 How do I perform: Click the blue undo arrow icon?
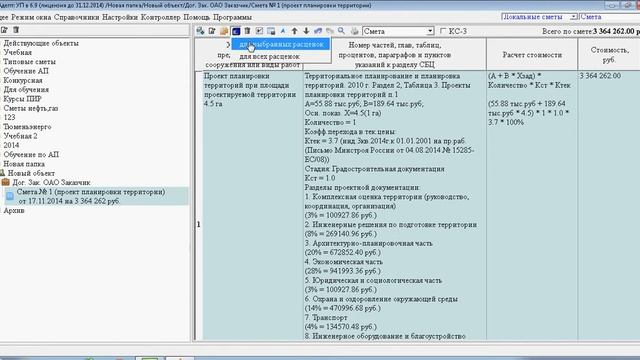click(x=318, y=31)
